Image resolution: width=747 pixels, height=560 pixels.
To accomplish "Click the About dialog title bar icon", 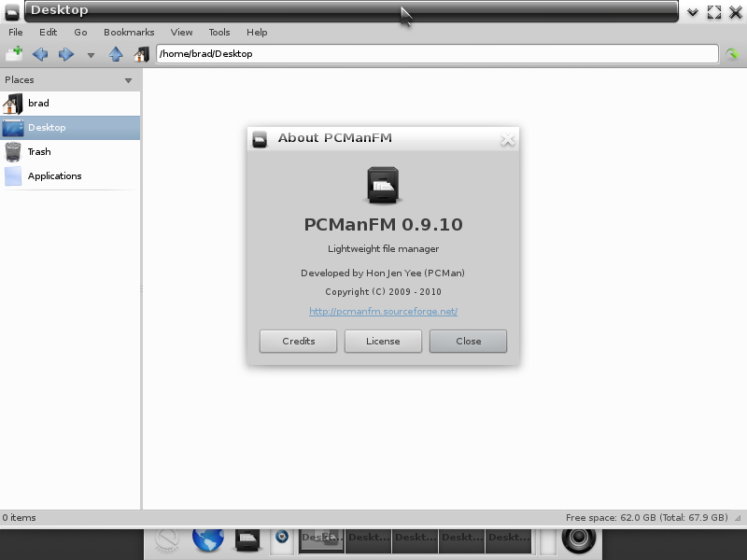I will pyautogui.click(x=260, y=139).
